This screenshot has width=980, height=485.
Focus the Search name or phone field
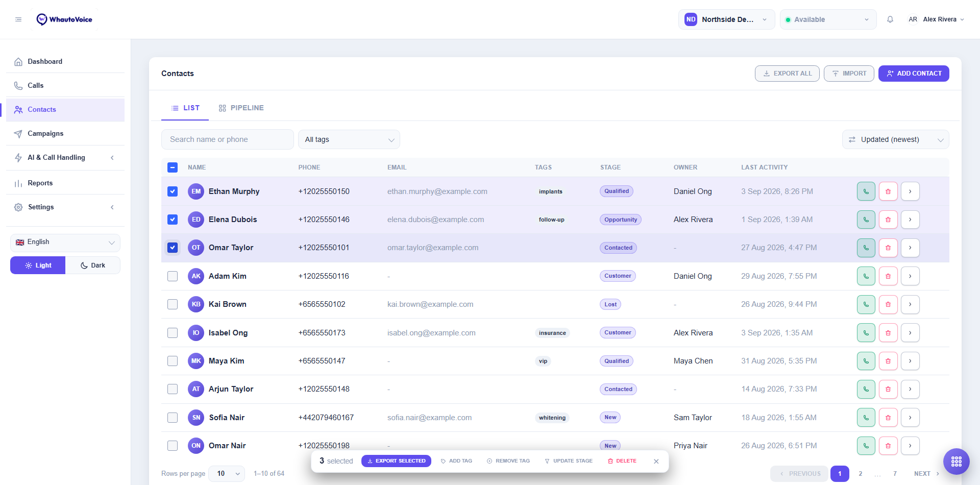coord(228,139)
